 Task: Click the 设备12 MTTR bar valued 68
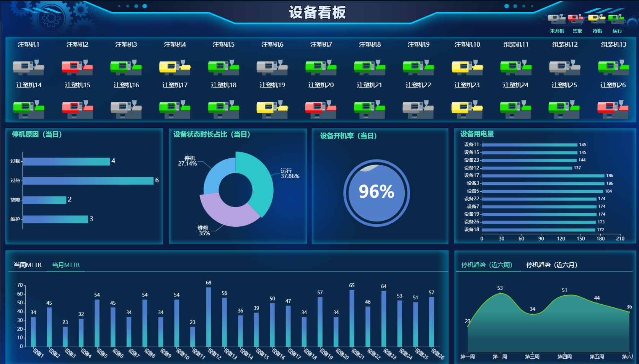209,317
